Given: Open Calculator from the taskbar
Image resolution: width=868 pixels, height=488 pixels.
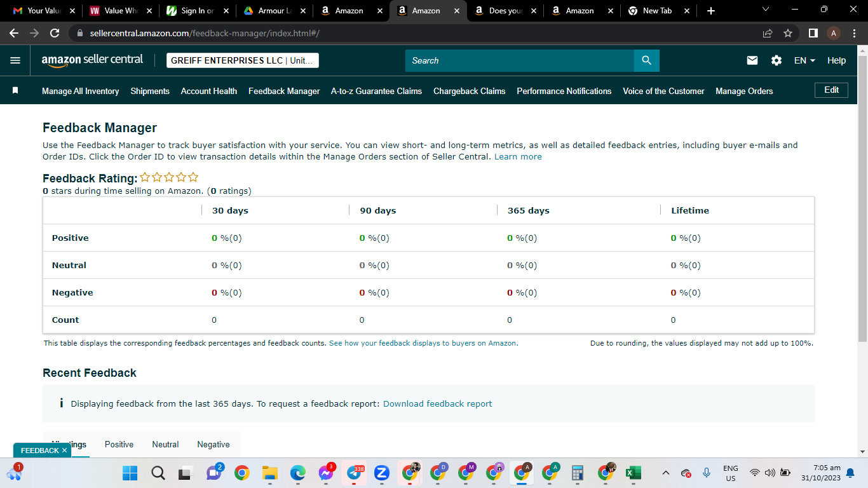Looking at the screenshot, I should point(577,473).
